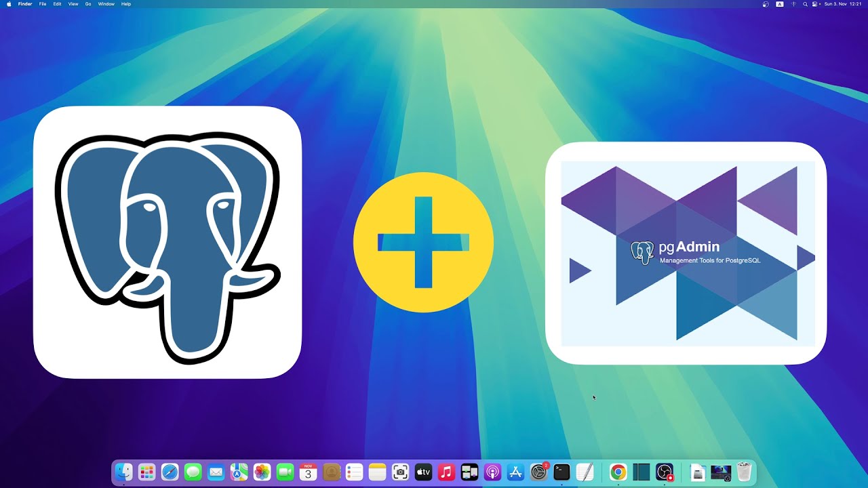Launch Reminders from the Dock
868x488 pixels.
(x=354, y=472)
